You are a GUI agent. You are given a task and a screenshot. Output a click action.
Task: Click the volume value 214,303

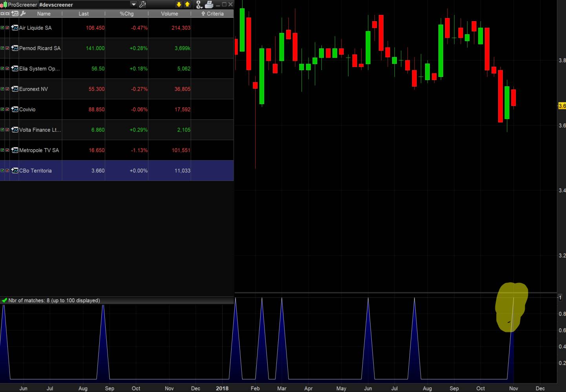coord(181,28)
